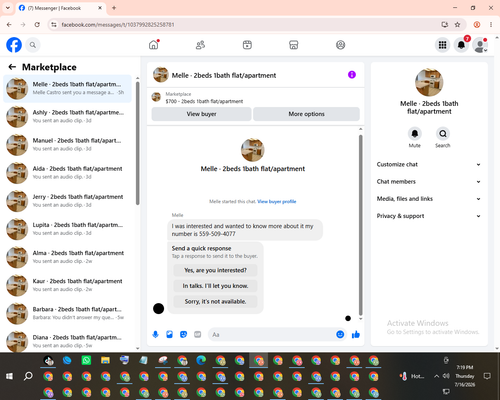Click the View buyer button
The height and width of the screenshot is (400, 500).
coord(201,114)
